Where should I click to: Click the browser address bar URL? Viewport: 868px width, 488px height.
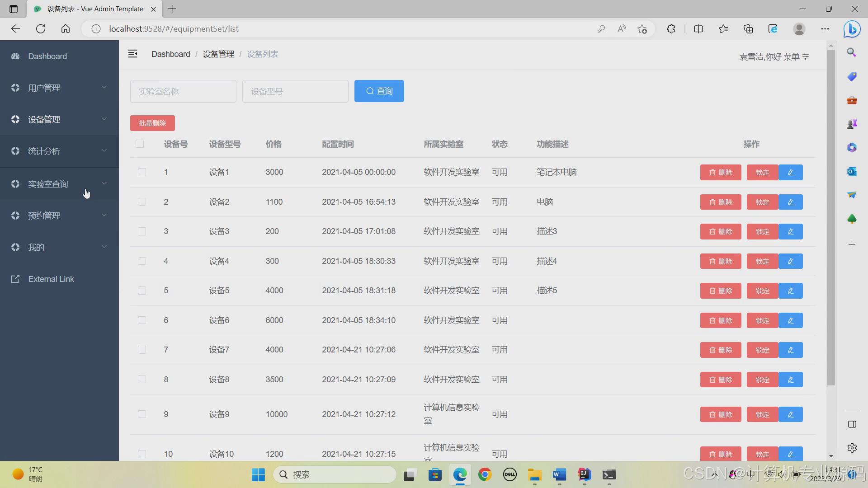point(174,29)
